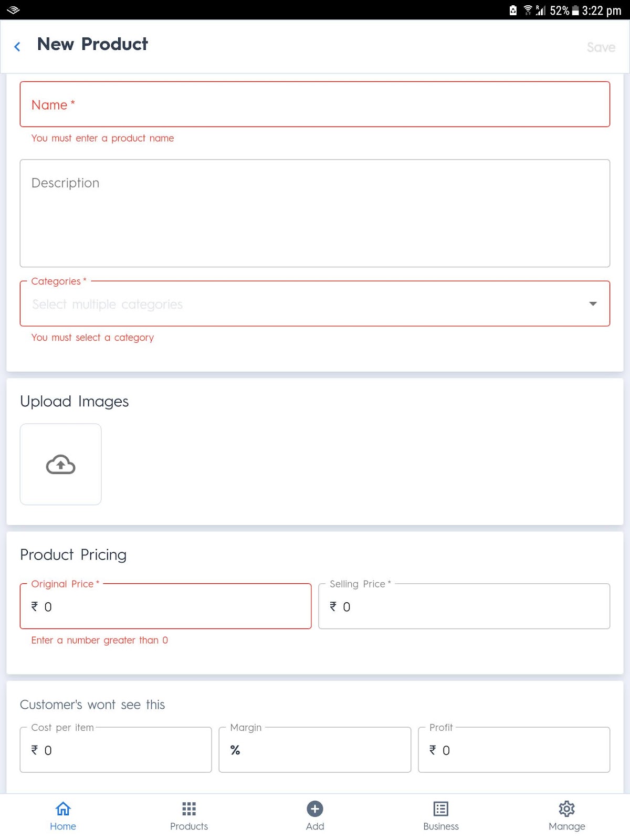The width and height of the screenshot is (630, 840).
Task: Select the Profit input field
Action: [x=513, y=750]
